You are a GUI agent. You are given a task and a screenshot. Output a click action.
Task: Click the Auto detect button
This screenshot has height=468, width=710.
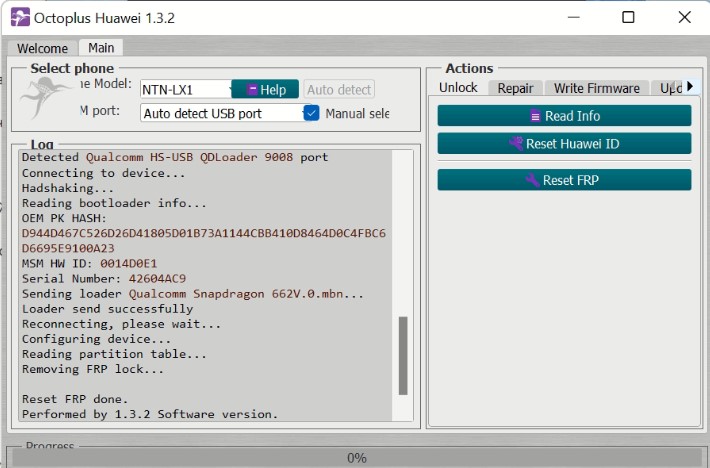pos(339,90)
